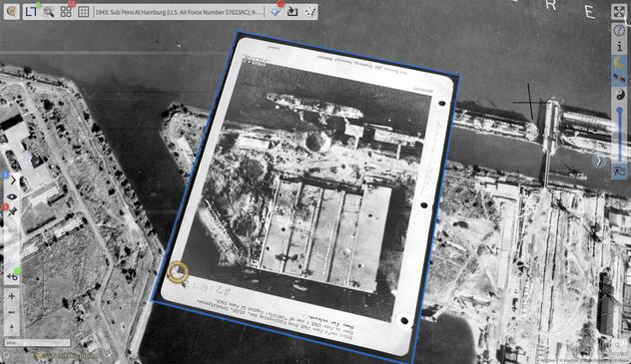
Task: Click the round logo button in top-left
Action: click(x=12, y=11)
